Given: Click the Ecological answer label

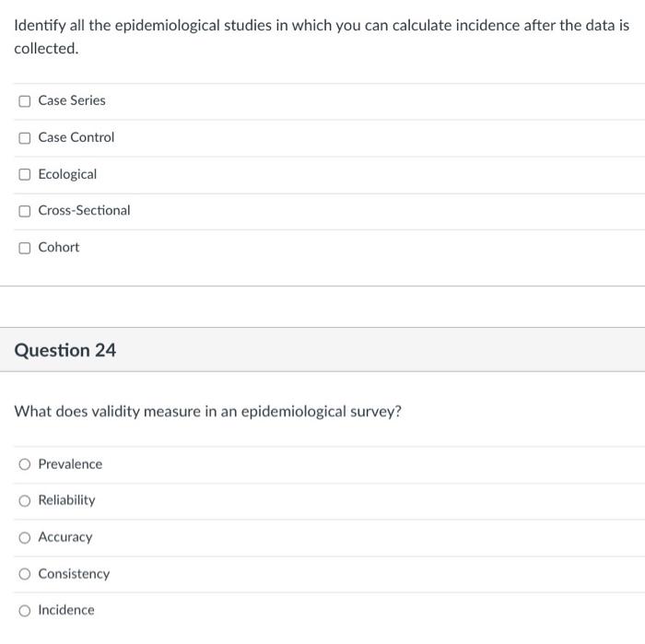Looking at the screenshot, I should pyautogui.click(x=67, y=174).
